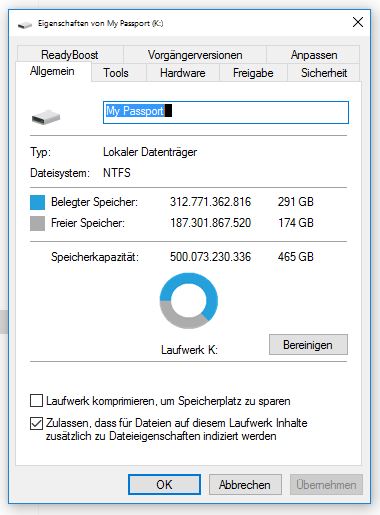Viewport: 380px width, 515px height.
Task: Switch to the Vorgängerversionen tab
Action: 195,55
